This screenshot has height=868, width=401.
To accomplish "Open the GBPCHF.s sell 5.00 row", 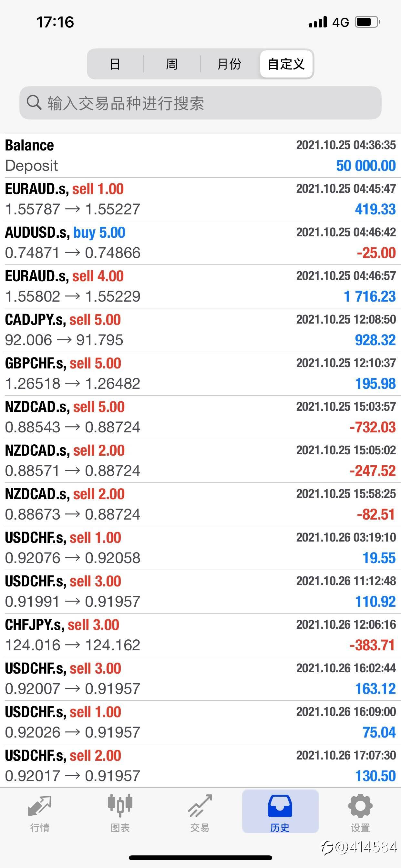I will [200, 373].
